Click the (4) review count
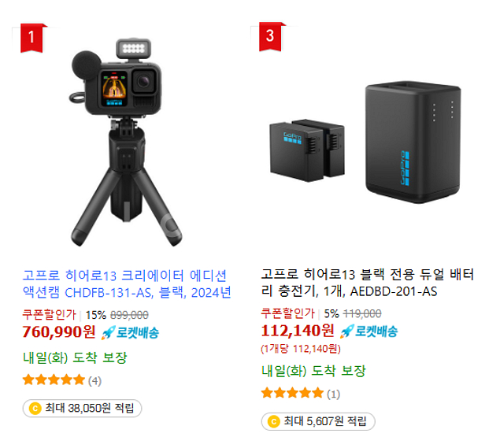The image size is (500, 448). (x=94, y=381)
